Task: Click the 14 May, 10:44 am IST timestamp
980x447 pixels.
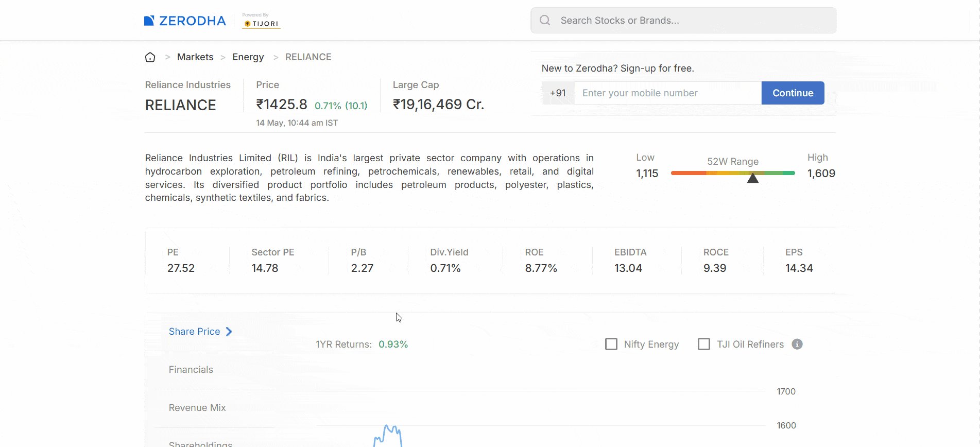Action: click(297, 123)
